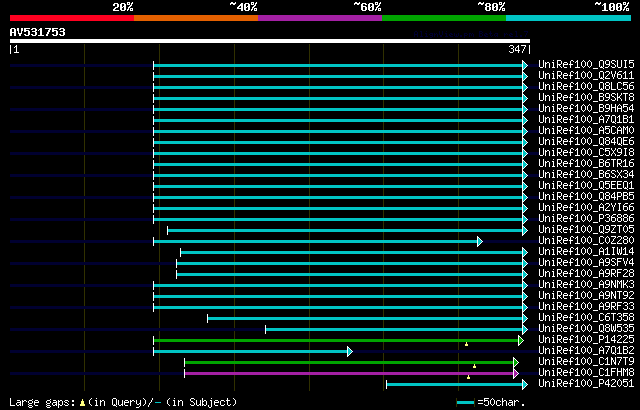The height and width of the screenshot is (410, 640).
Task: Click the orange ~40% identity legend segment
Action: pos(196,18)
